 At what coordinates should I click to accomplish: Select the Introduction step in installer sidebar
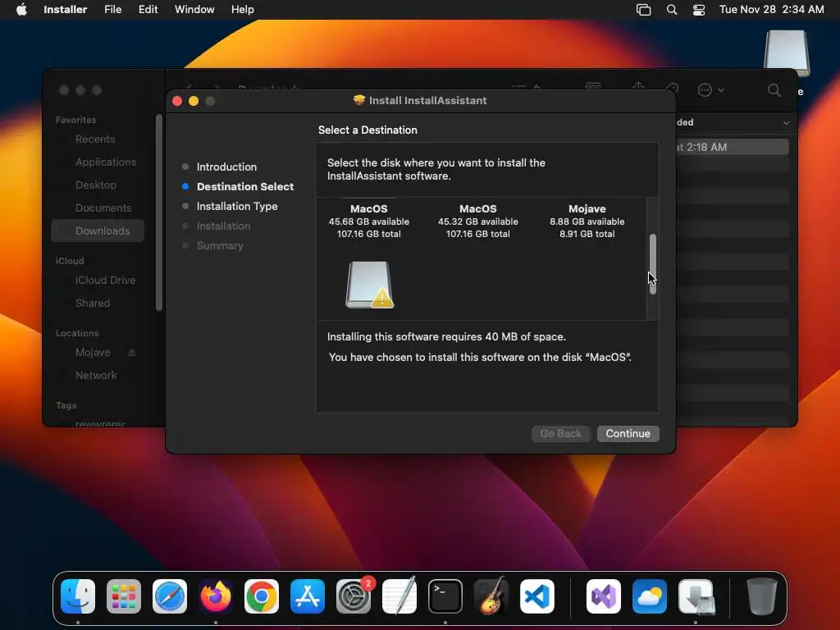[x=226, y=167]
